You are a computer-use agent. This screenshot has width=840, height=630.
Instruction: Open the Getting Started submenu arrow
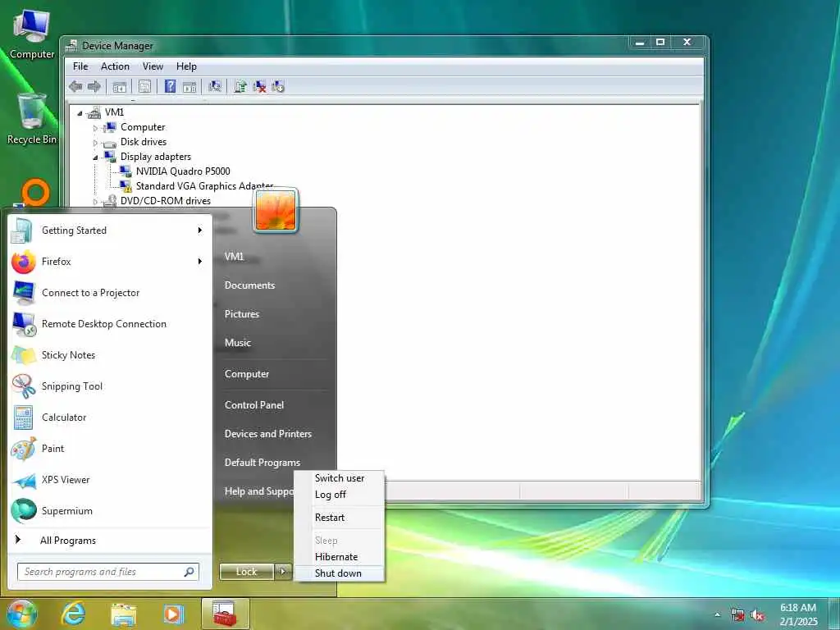[200, 231]
